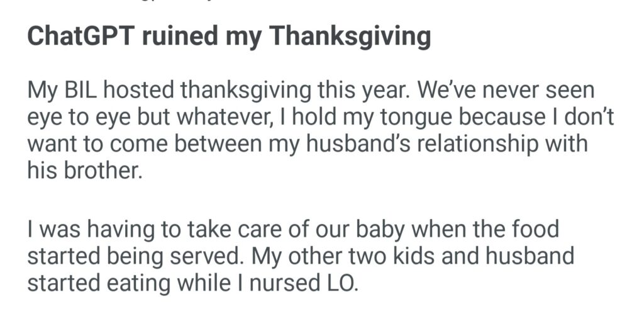Click the words "his brother."
Screen dimensions: 644x331
pos(85,171)
